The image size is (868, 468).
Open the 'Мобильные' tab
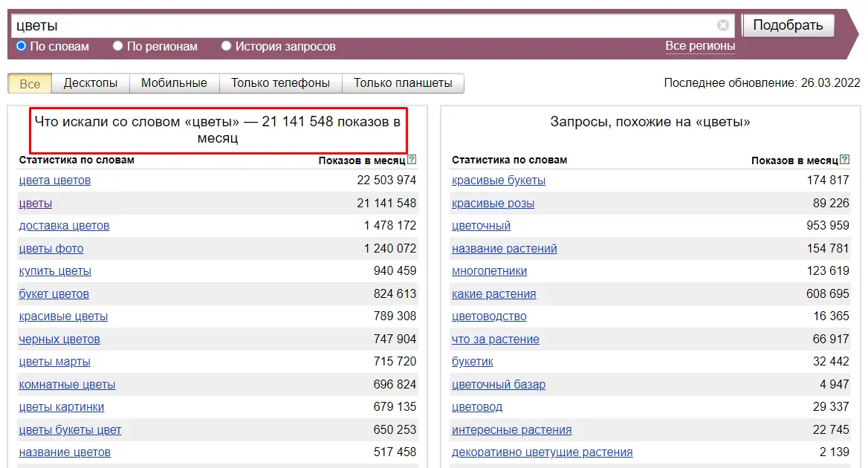coord(174,83)
